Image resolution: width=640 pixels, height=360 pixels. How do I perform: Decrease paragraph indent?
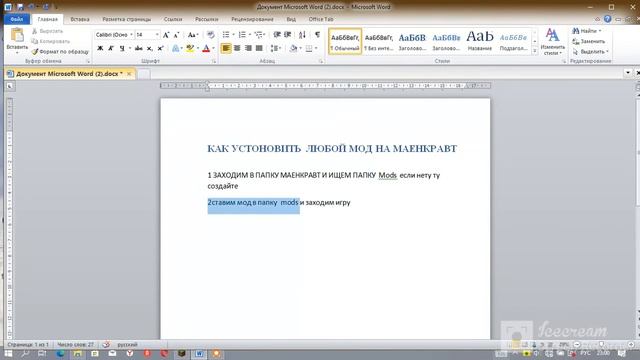[277, 35]
